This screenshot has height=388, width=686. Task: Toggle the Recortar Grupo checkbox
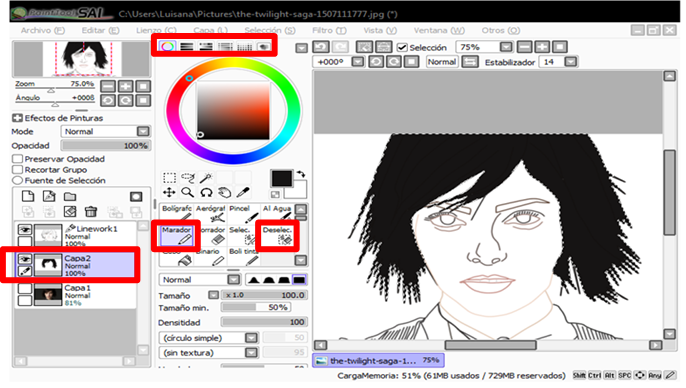(18, 170)
